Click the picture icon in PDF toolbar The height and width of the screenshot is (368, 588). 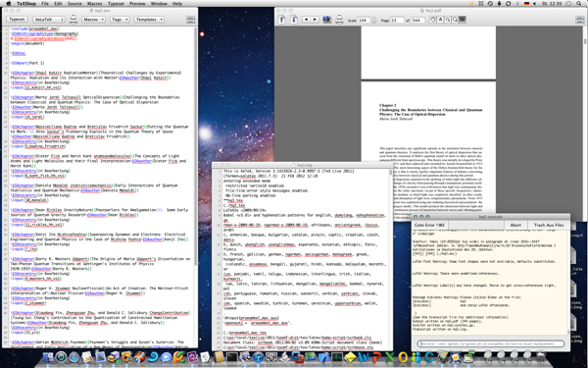coord(327,20)
